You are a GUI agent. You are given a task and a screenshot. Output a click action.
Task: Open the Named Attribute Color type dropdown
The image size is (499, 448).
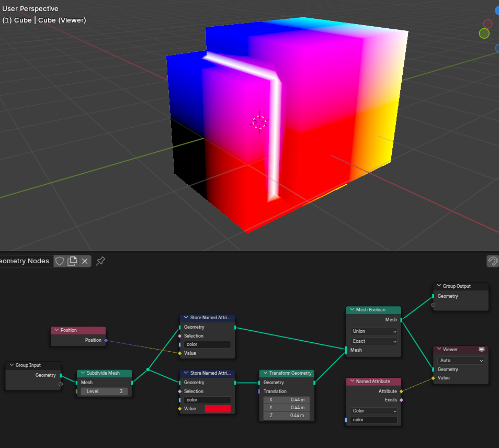point(373,411)
